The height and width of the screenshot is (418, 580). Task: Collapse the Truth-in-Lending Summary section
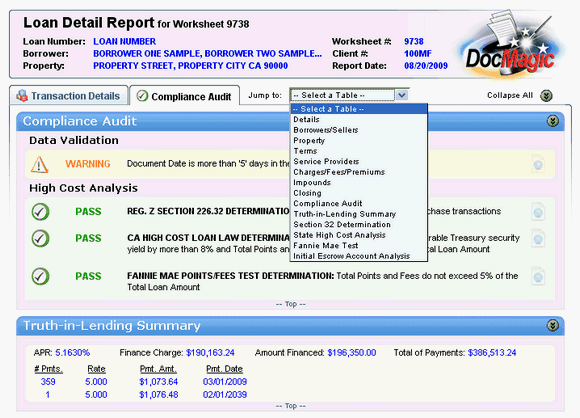click(553, 325)
